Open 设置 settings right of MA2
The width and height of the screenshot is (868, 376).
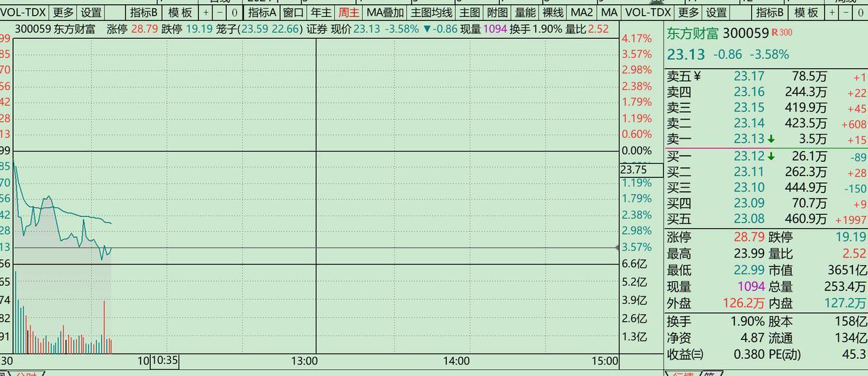click(716, 12)
